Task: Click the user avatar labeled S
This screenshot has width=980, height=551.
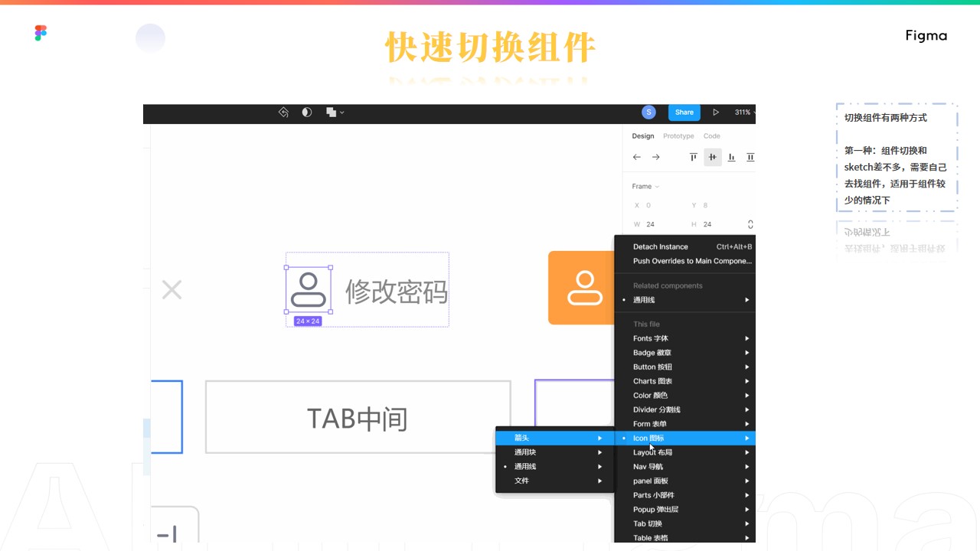Action: click(x=648, y=112)
